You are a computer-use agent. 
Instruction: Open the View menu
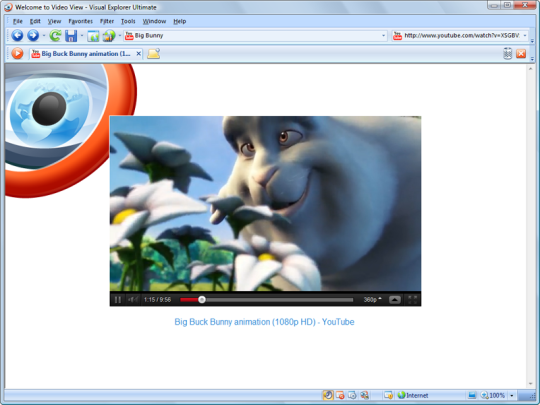pyautogui.click(x=54, y=21)
